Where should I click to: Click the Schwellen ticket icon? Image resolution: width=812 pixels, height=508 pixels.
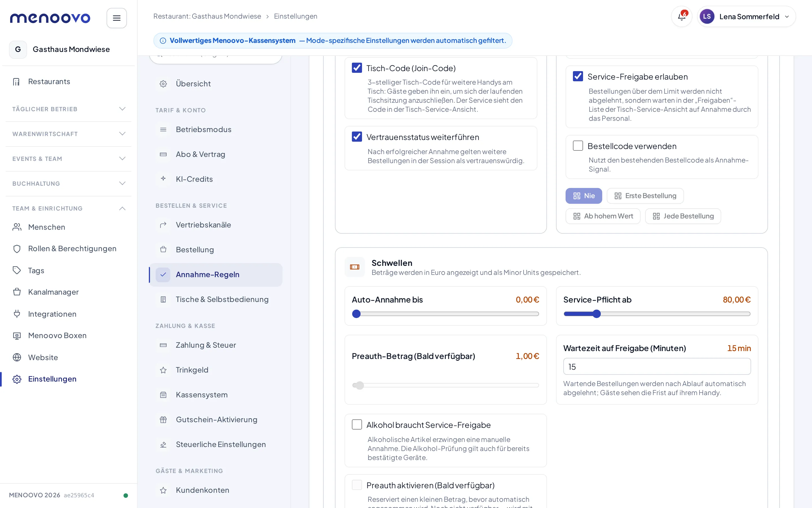[x=355, y=267]
